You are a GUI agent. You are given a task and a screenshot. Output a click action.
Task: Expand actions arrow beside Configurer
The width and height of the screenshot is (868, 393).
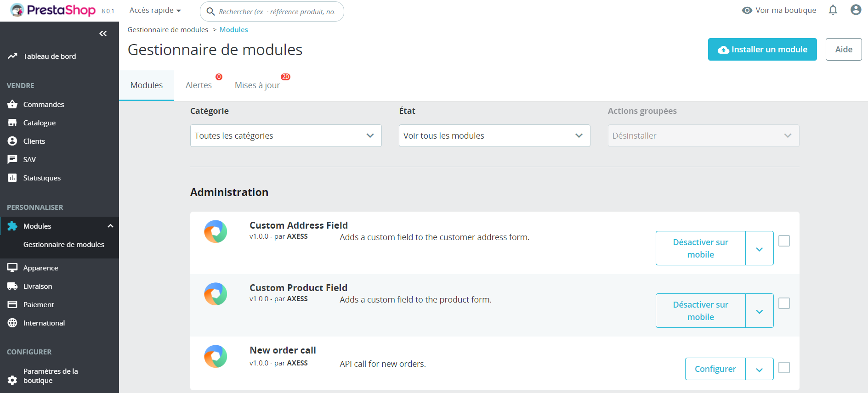click(759, 369)
